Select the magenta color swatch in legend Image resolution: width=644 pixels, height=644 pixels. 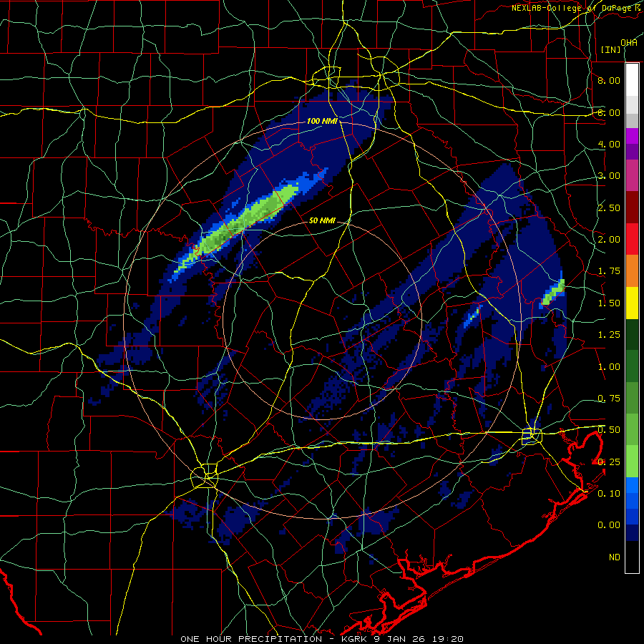[x=632, y=136]
